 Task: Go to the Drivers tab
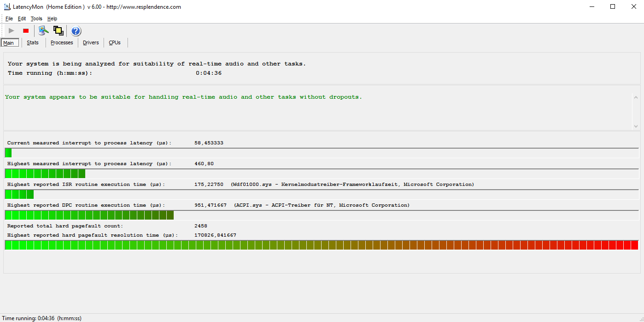[91, 43]
